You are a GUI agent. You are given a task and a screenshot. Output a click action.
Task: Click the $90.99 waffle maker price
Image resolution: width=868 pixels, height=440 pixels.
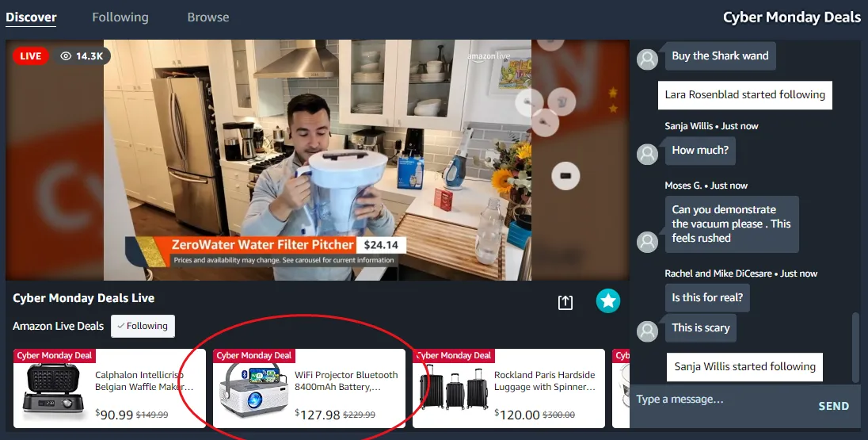(x=114, y=414)
